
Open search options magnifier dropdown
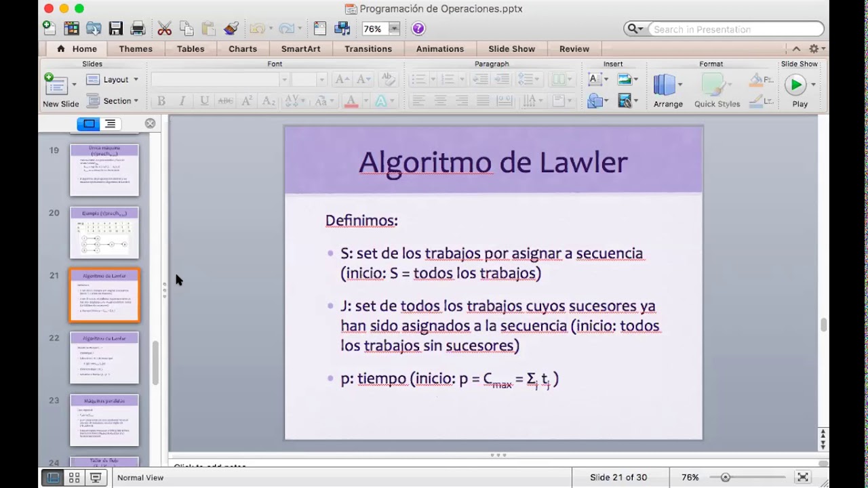click(x=635, y=29)
